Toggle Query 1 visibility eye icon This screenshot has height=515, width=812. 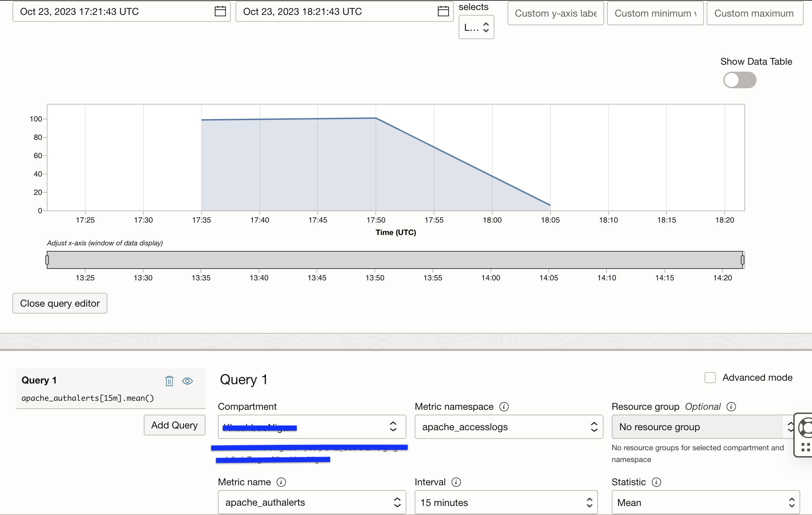click(x=187, y=381)
